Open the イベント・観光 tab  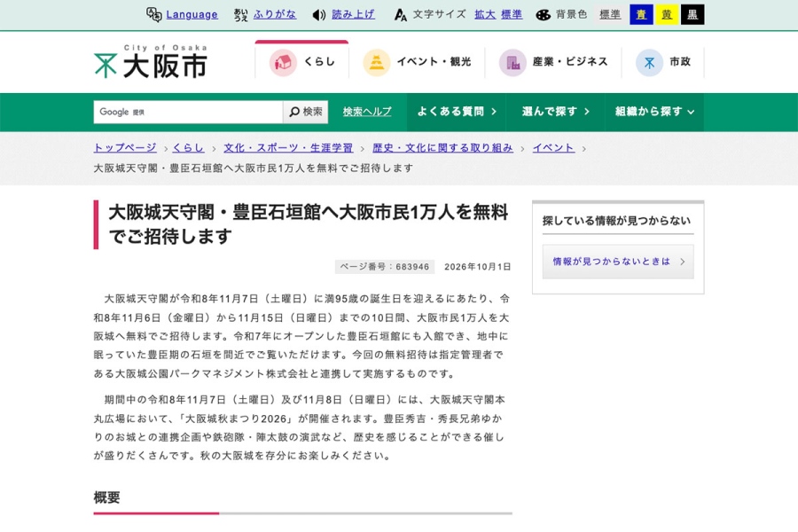[418, 62]
